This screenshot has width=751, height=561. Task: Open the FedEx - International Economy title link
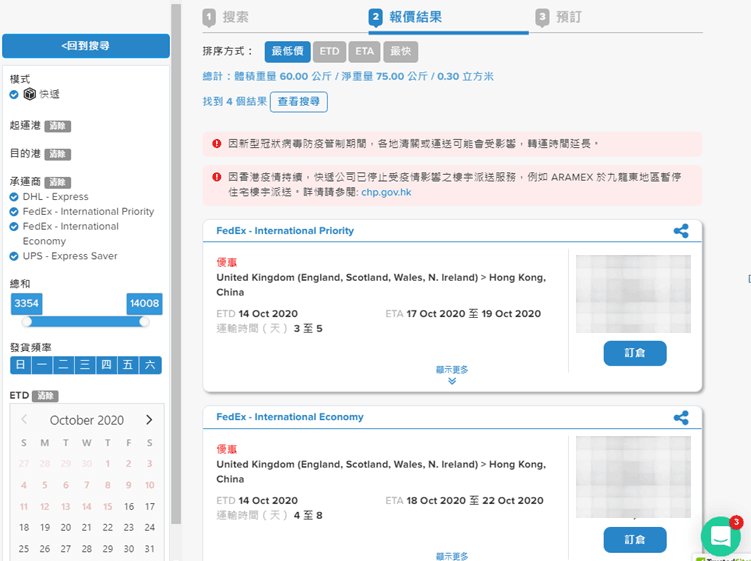point(290,417)
